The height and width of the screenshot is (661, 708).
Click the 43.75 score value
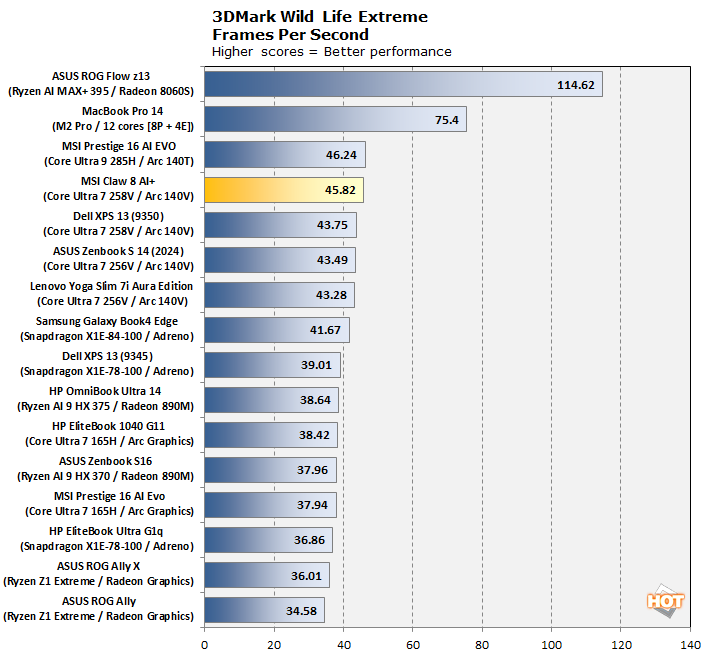tap(332, 225)
